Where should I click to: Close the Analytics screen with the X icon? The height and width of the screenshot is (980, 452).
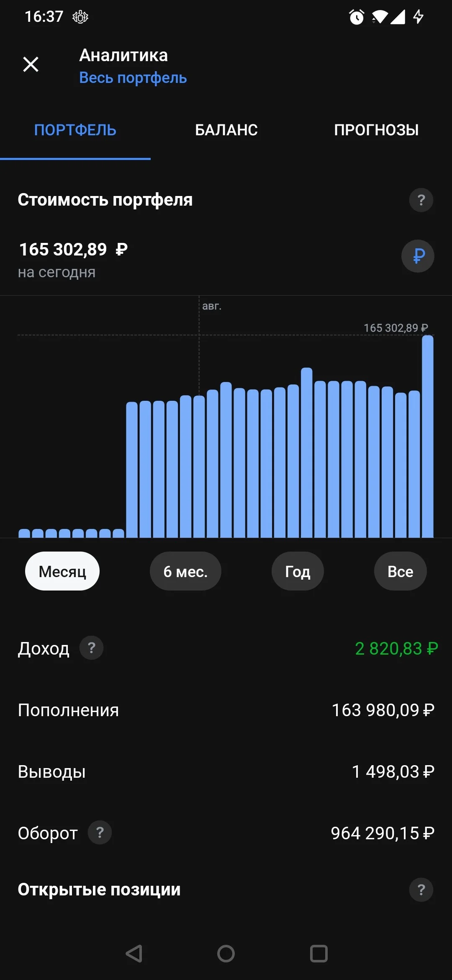pos(31,64)
